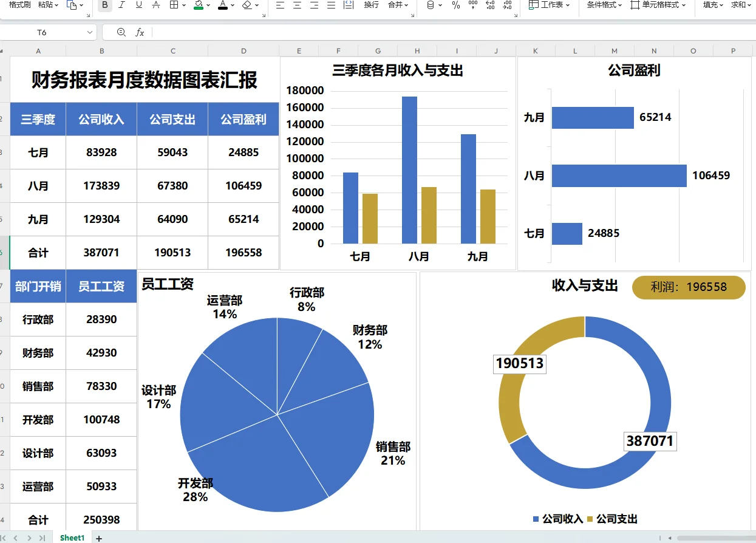Open the font color (A) swatch
The height and width of the screenshot is (543, 756).
coord(224,6)
